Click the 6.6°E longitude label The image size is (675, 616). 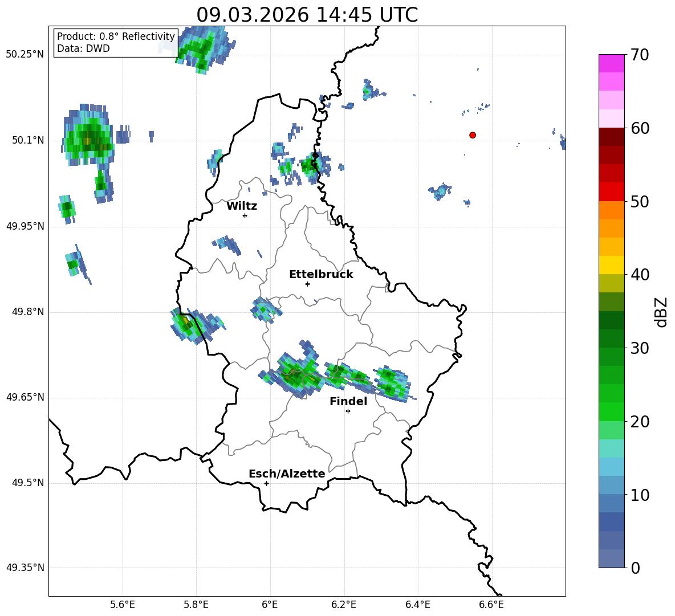(491, 605)
